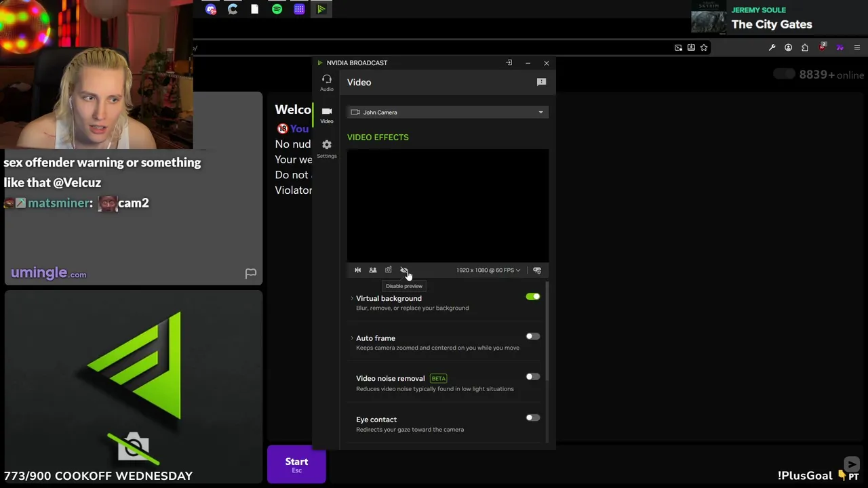Click the red extension icon with badge
Screen dimensions: 868x488
coord(823,47)
